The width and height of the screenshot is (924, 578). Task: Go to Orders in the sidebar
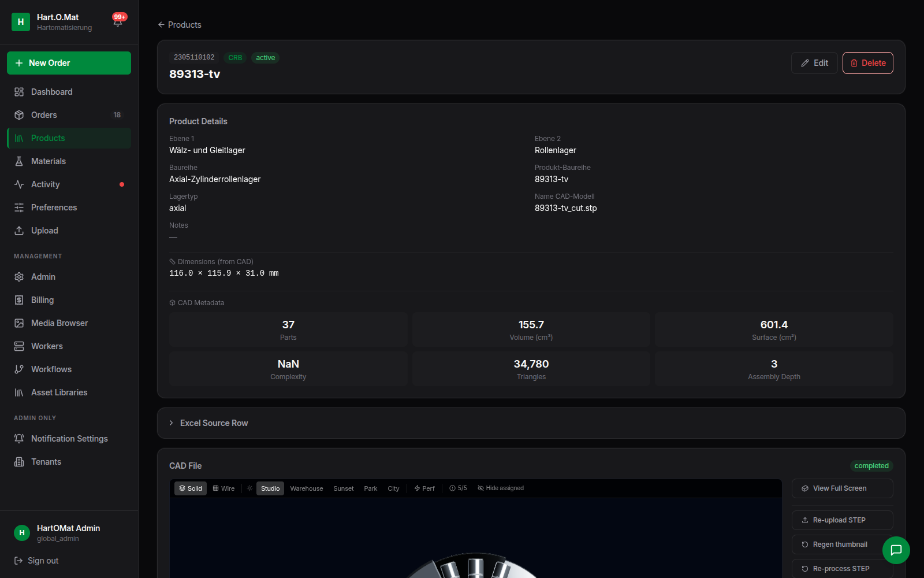point(69,115)
